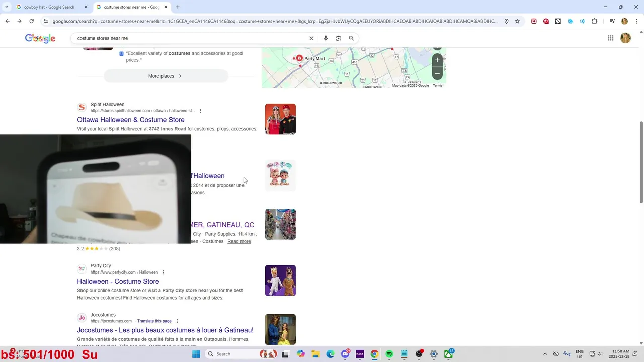Screen dimensions: 644x362
Task: Open the Jocostumes result thumbnail
Action: [280, 329]
